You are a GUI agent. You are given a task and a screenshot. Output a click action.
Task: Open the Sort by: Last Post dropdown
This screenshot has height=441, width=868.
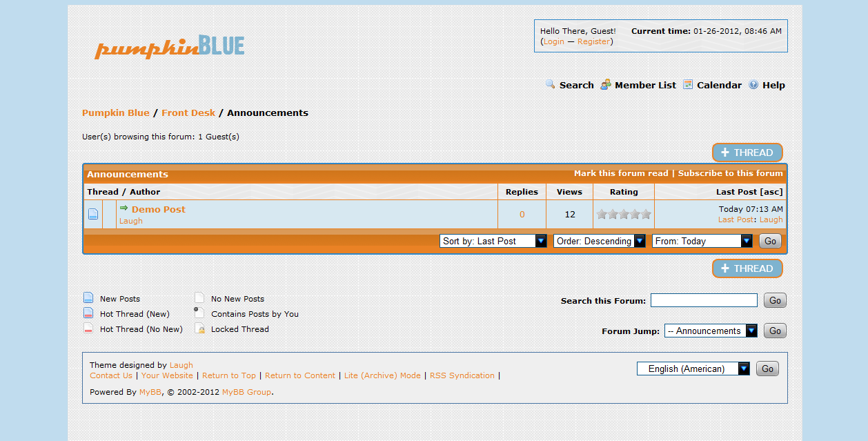493,241
